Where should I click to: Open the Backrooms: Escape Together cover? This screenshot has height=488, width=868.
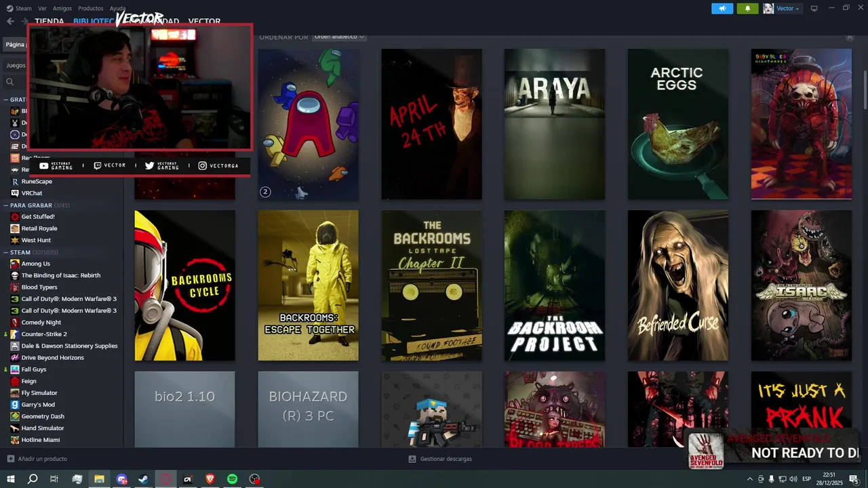pos(309,285)
